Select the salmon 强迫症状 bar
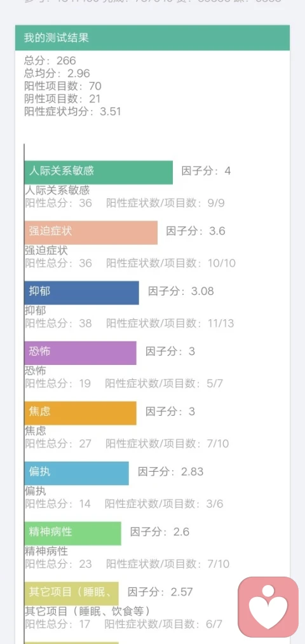This screenshot has width=305, height=644. coord(91,233)
